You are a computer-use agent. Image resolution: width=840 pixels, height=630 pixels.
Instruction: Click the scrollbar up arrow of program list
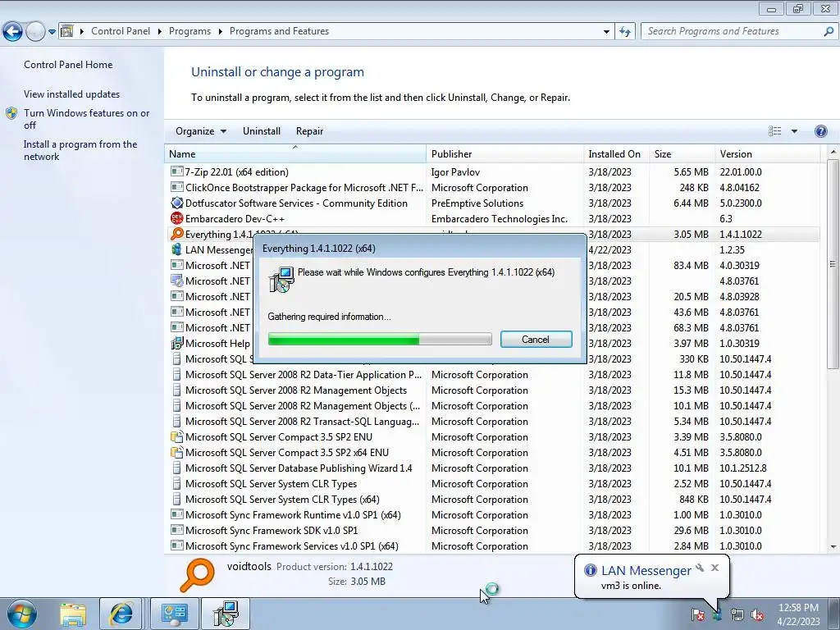(x=833, y=153)
